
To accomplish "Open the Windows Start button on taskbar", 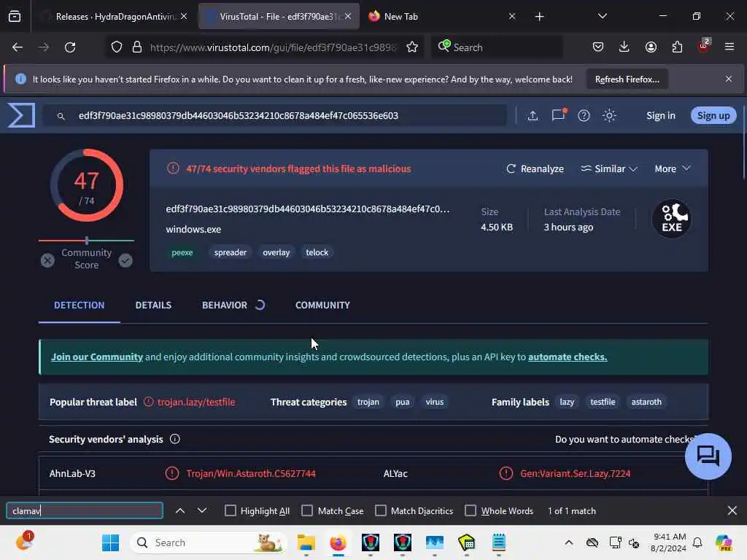I will 111,542.
